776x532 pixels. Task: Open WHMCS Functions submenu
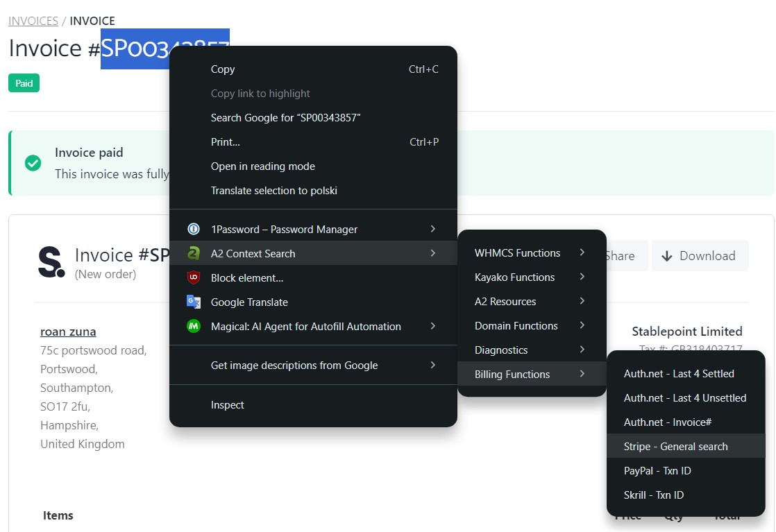pos(532,252)
